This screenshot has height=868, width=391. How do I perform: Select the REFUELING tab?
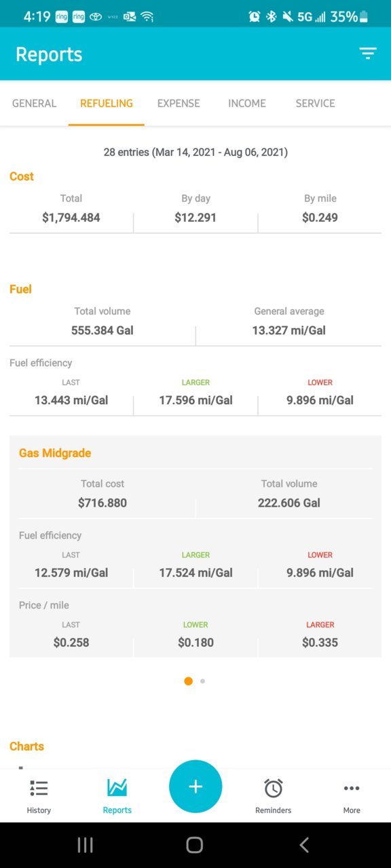(107, 104)
